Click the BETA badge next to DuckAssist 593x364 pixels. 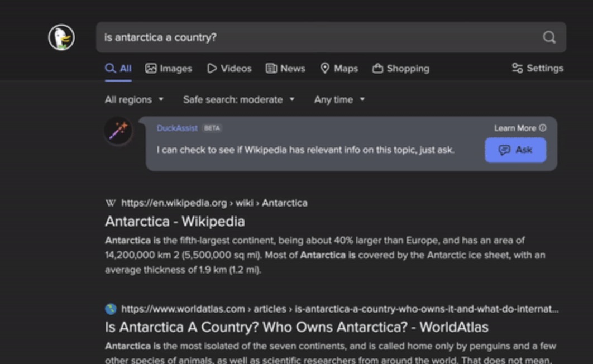[x=212, y=128]
